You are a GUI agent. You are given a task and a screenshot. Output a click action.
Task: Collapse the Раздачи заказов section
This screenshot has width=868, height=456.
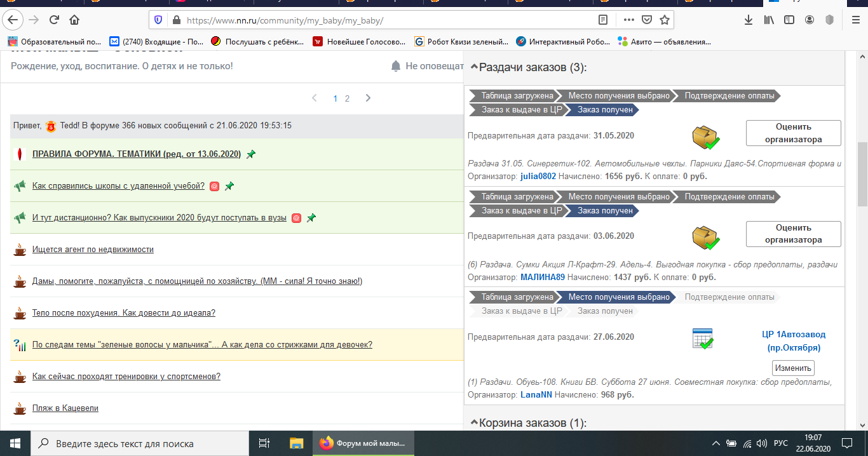click(474, 67)
